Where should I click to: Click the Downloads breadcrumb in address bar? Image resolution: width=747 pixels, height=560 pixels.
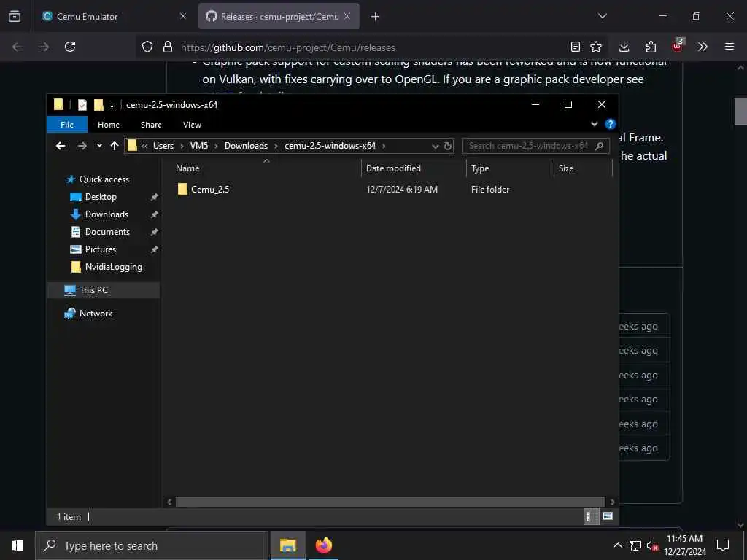click(x=246, y=146)
